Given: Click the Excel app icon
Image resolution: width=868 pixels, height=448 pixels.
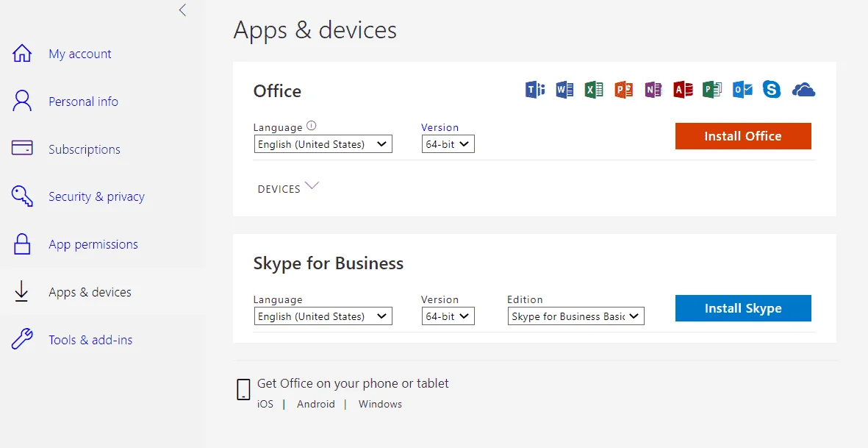Looking at the screenshot, I should (593, 89).
